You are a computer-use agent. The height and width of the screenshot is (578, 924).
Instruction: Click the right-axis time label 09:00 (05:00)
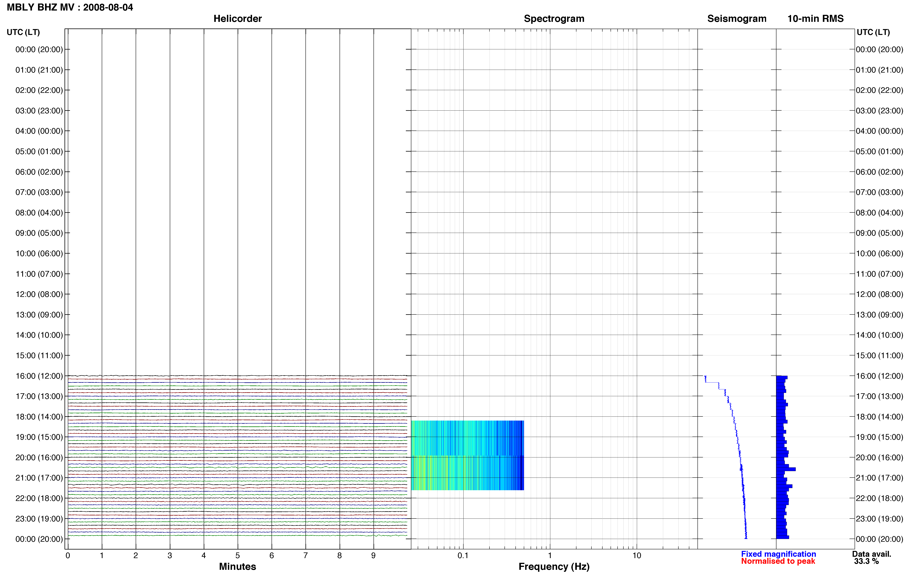[x=879, y=233]
